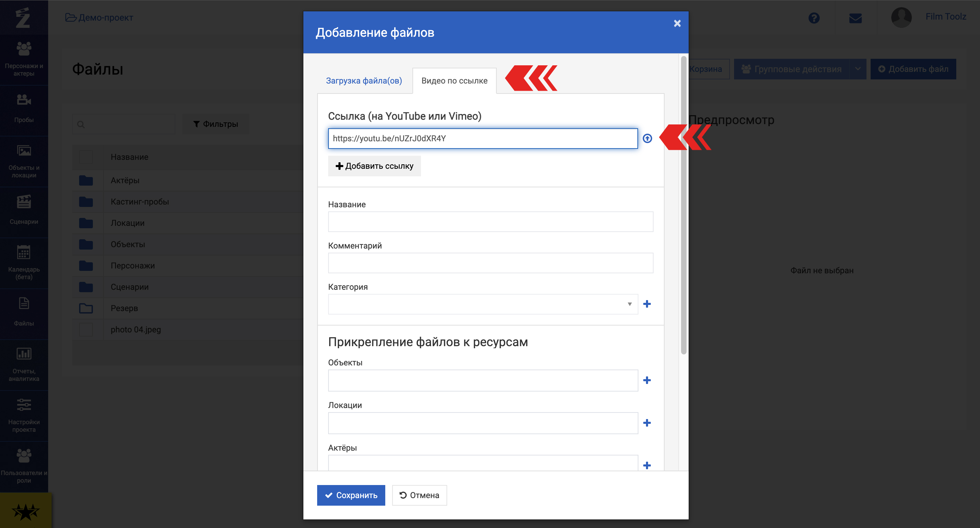
Task: Open Сценарии folder row
Action: click(x=188, y=287)
